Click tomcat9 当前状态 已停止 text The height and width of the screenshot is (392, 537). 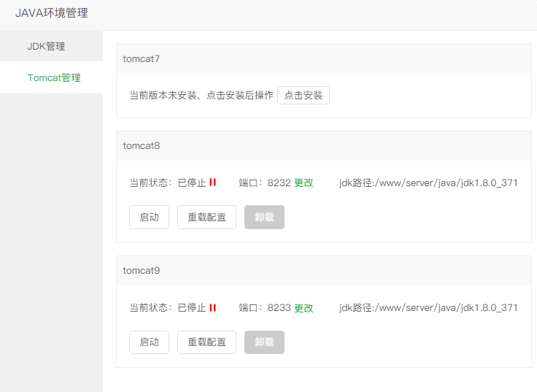168,308
